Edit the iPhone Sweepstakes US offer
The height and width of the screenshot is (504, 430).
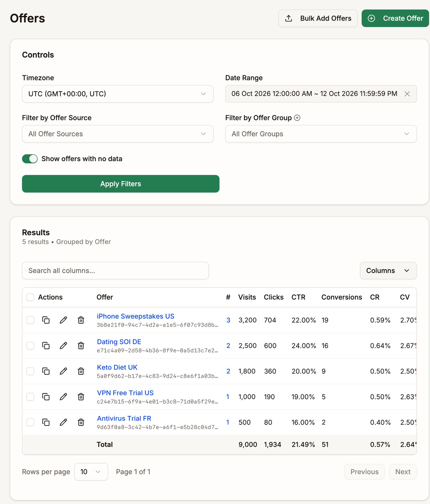coord(64,320)
